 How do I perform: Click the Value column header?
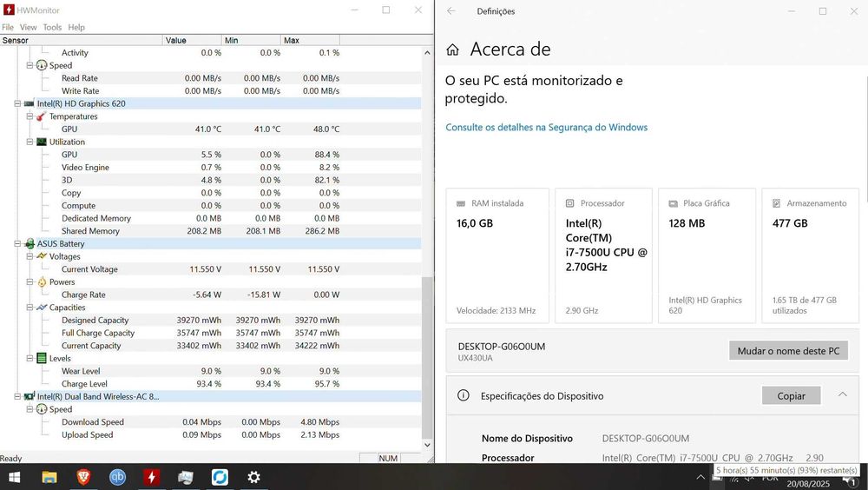coord(192,41)
